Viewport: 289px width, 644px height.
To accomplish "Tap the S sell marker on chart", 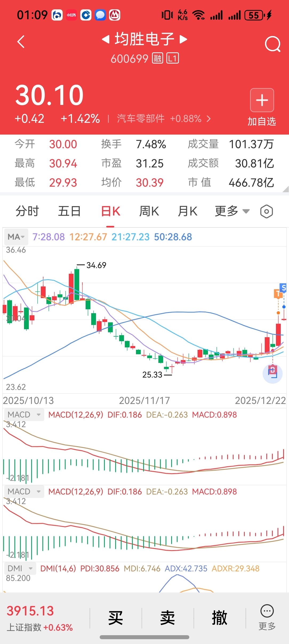I will point(283,288).
